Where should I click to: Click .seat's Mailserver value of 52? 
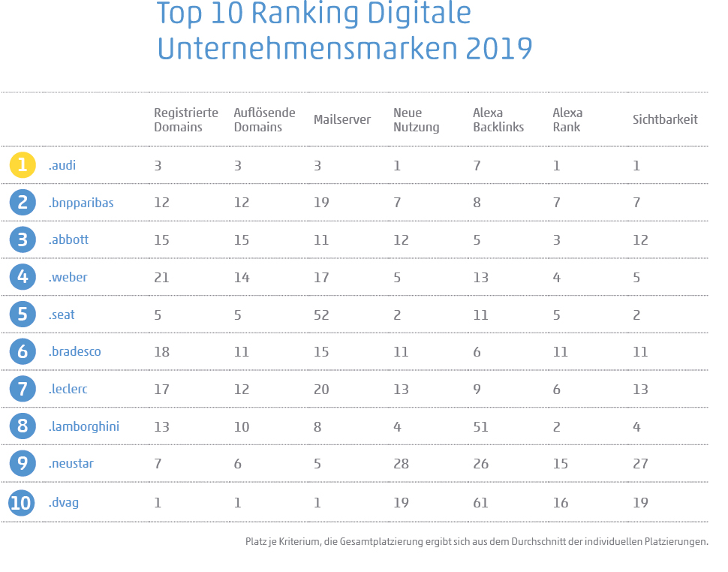click(x=320, y=314)
